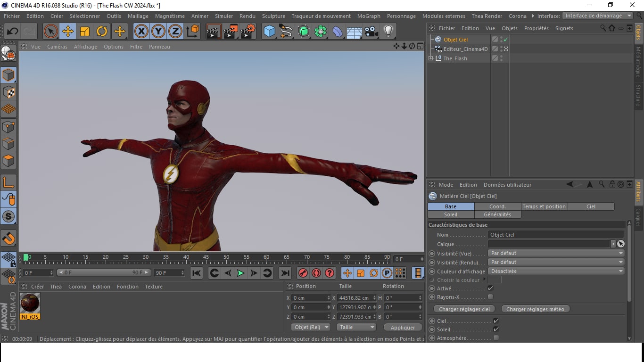Render to Picture Viewer
Viewport: 644px width, 362px height.
click(x=231, y=32)
